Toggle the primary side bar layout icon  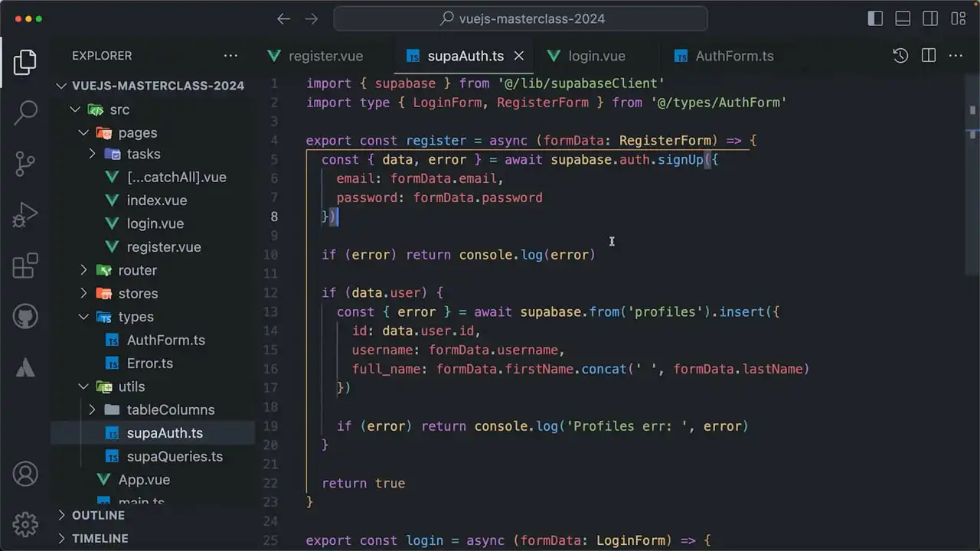[875, 19]
